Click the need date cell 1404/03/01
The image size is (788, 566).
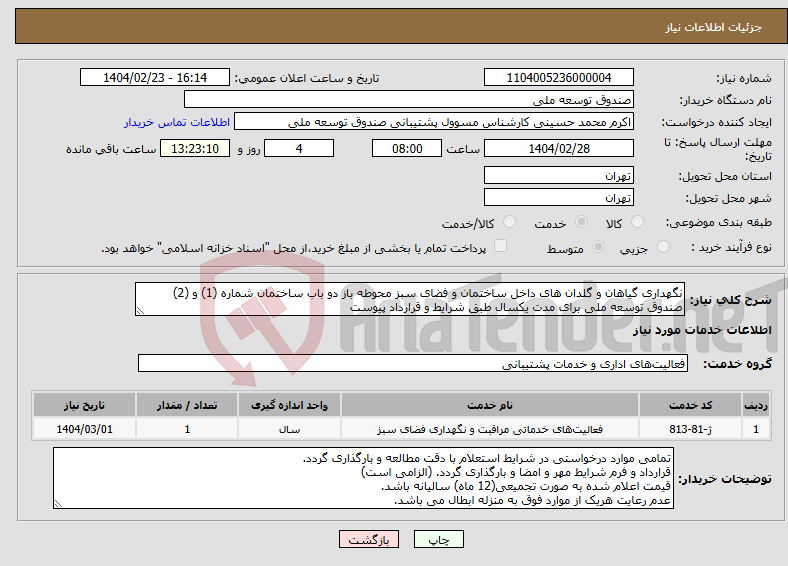pos(84,429)
